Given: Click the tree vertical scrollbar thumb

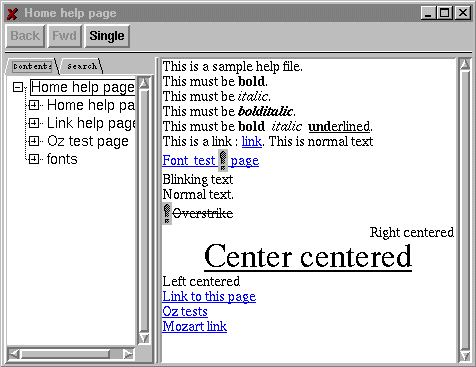Looking at the screenshot, I should tap(144, 211).
